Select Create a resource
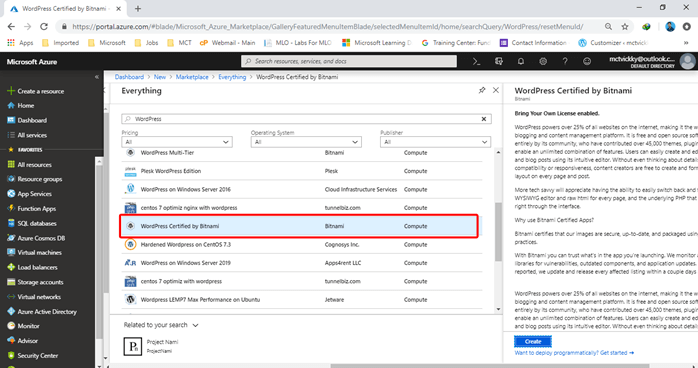This screenshot has height=368, width=698. pos(36,91)
